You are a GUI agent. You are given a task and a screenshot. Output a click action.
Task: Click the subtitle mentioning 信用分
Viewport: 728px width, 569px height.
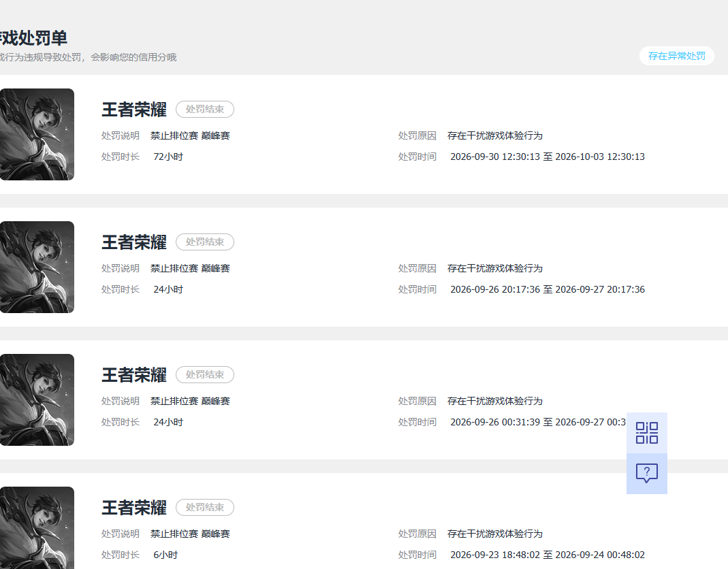coord(89,57)
